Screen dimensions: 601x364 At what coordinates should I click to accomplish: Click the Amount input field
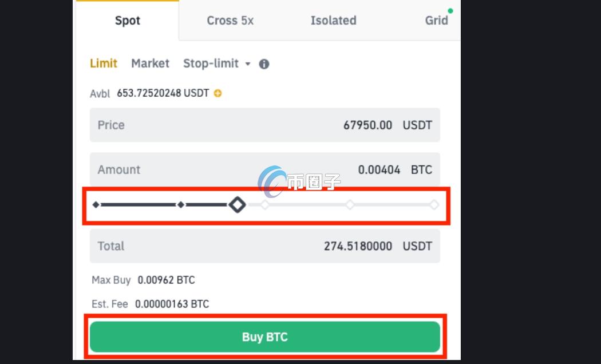point(264,169)
